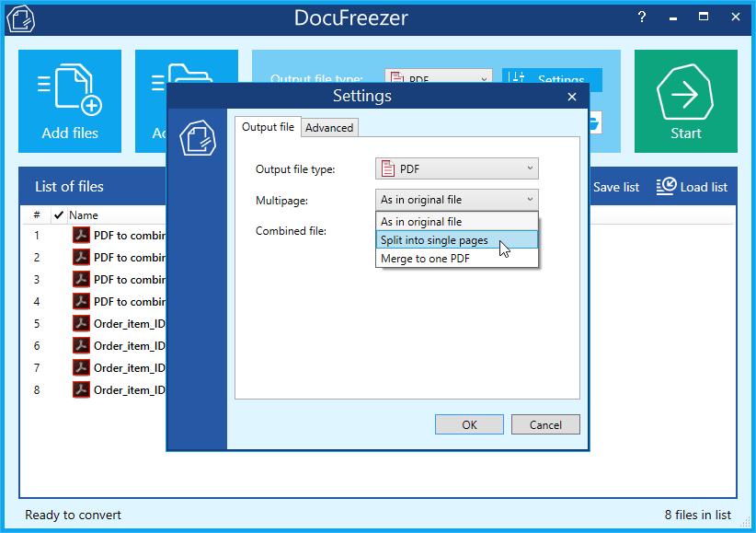Click the resize grip in status bar

pyautogui.click(x=745, y=523)
